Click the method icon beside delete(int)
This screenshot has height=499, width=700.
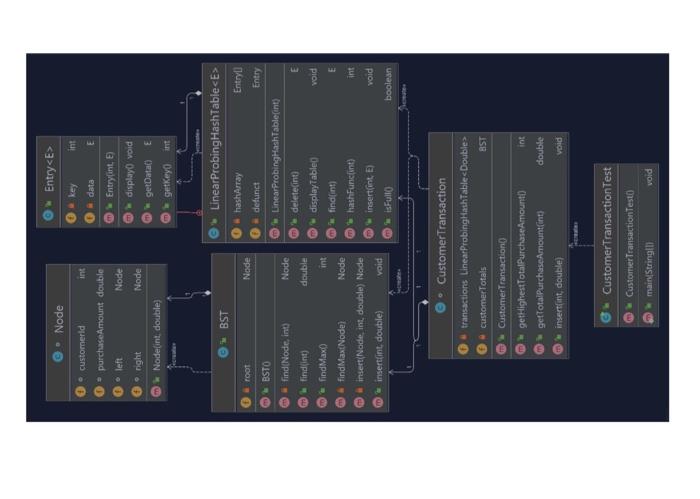pyautogui.click(x=293, y=233)
